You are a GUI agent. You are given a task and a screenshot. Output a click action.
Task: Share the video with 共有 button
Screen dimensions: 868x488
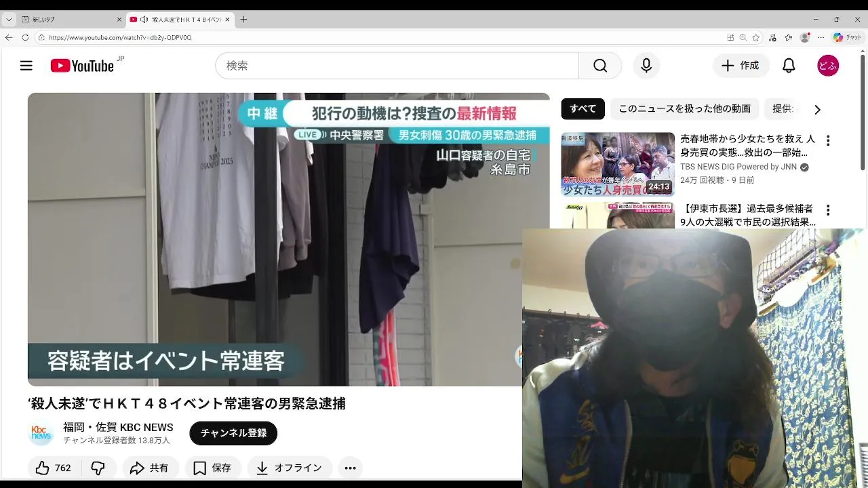tap(150, 468)
